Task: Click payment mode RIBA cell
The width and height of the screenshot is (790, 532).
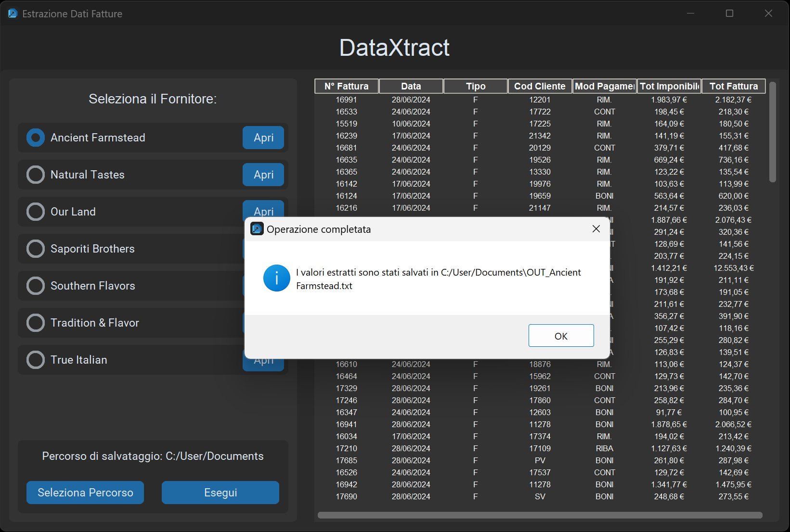Action: tap(605, 448)
